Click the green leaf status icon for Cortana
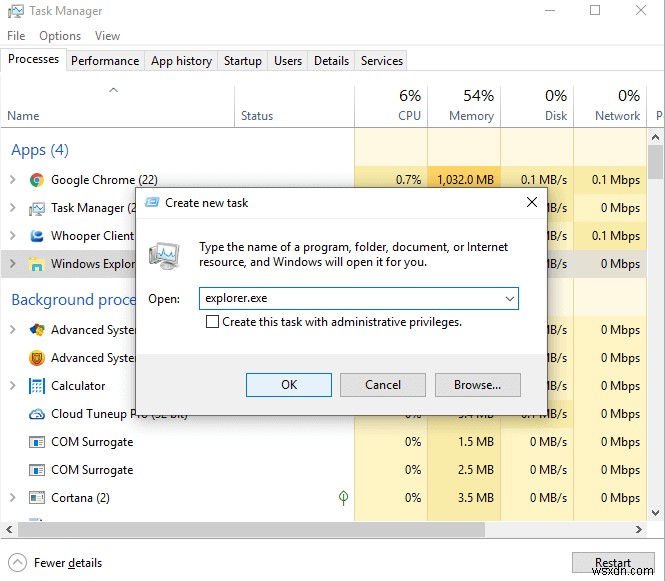Screen dimensions: 665x581 [343, 498]
